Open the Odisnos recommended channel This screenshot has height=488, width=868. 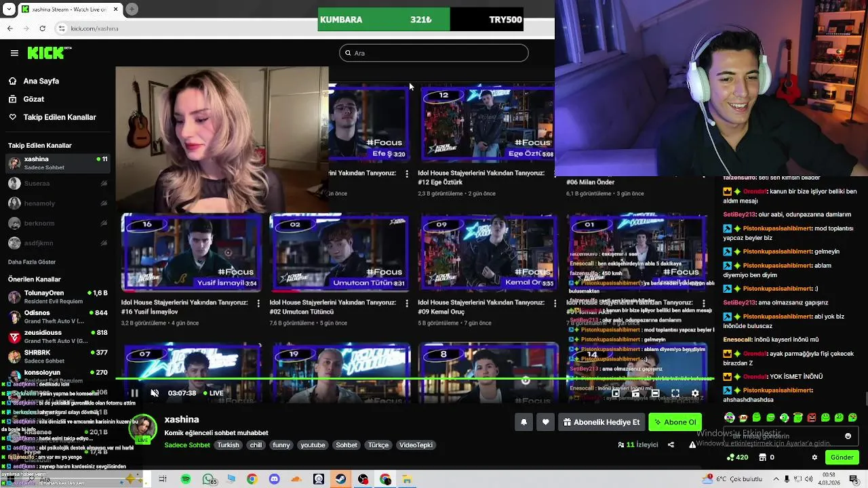(58, 317)
